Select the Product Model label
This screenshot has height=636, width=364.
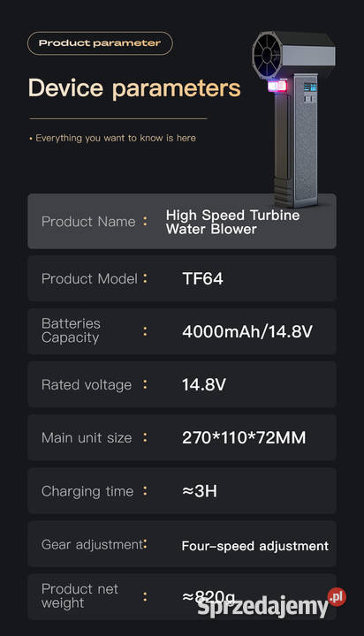90,278
